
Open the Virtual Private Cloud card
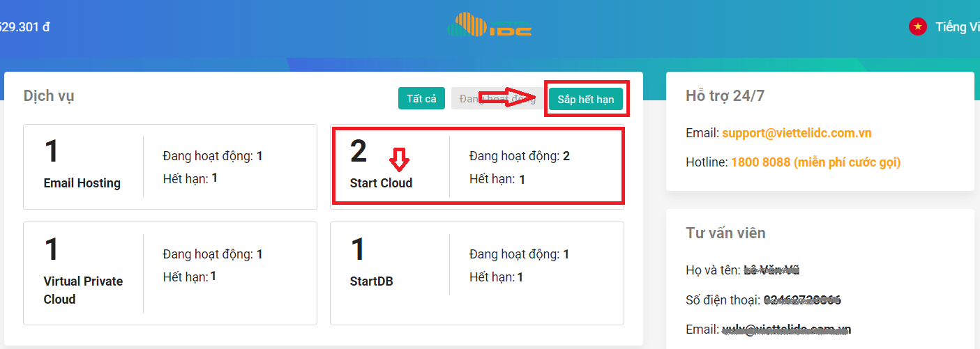pyautogui.click(x=170, y=273)
